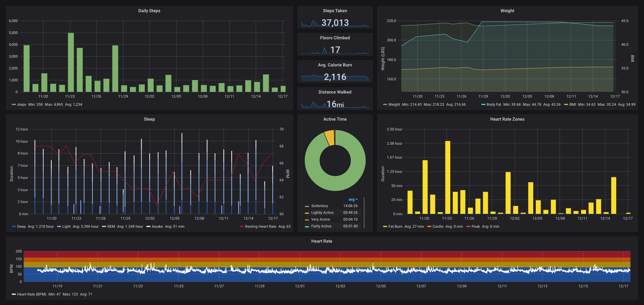Viewport: 644px width, 305px height.
Task: Click the Distance Walked panel title
Action: [335, 92]
